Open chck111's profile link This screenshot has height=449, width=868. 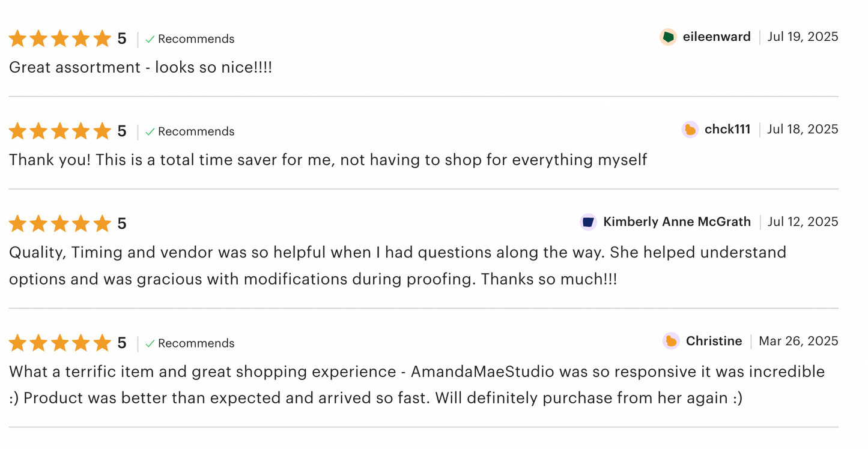(727, 130)
